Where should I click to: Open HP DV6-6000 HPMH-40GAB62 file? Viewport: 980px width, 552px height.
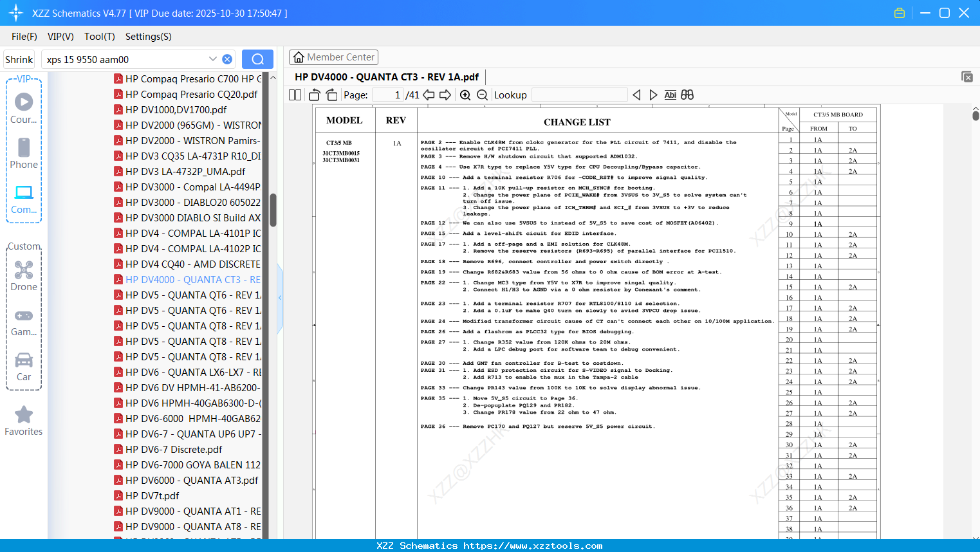pyautogui.click(x=187, y=418)
